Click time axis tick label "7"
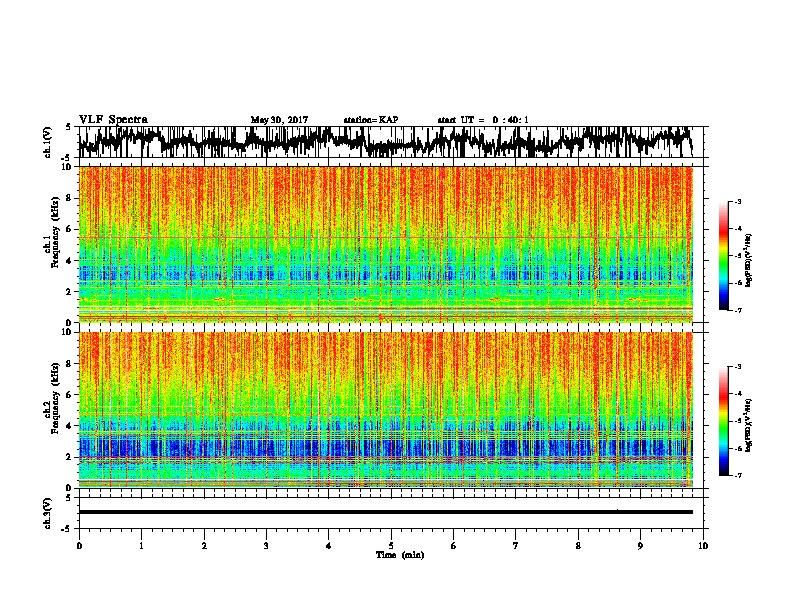 (516, 546)
